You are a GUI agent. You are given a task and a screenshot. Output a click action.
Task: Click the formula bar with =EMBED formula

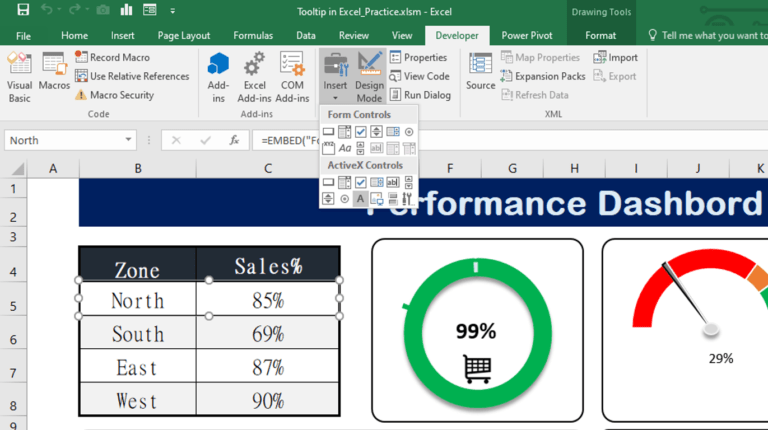(x=509, y=140)
